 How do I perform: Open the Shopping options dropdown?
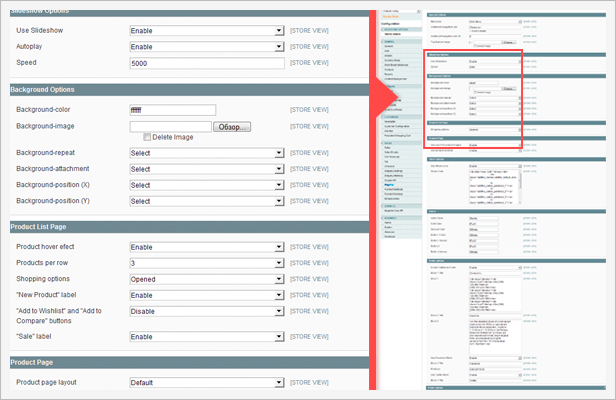[207, 280]
